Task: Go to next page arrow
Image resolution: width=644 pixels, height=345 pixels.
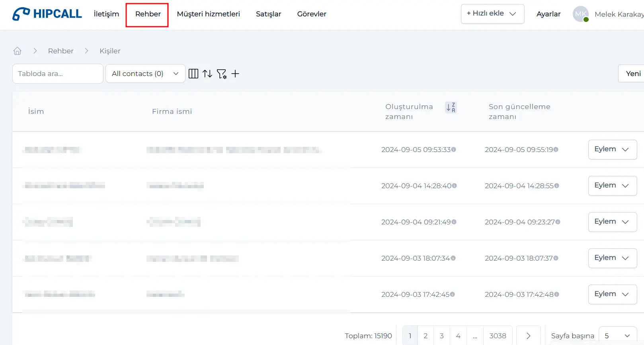Action: point(528,335)
